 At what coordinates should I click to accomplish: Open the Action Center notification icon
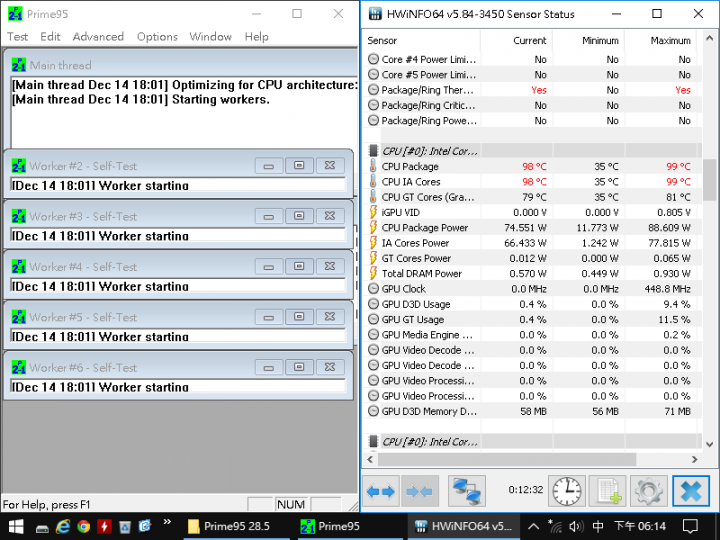(x=690, y=526)
